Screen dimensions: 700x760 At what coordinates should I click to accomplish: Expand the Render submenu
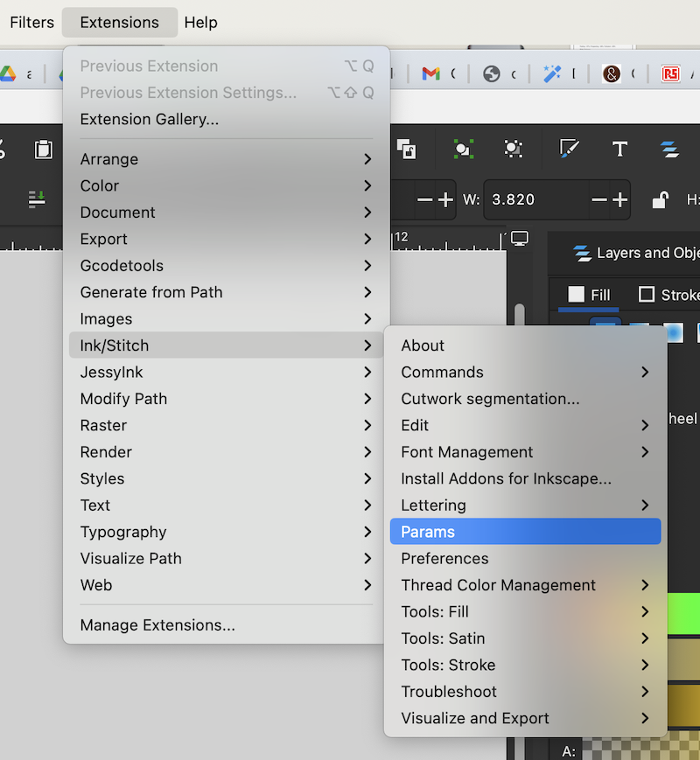(x=226, y=452)
